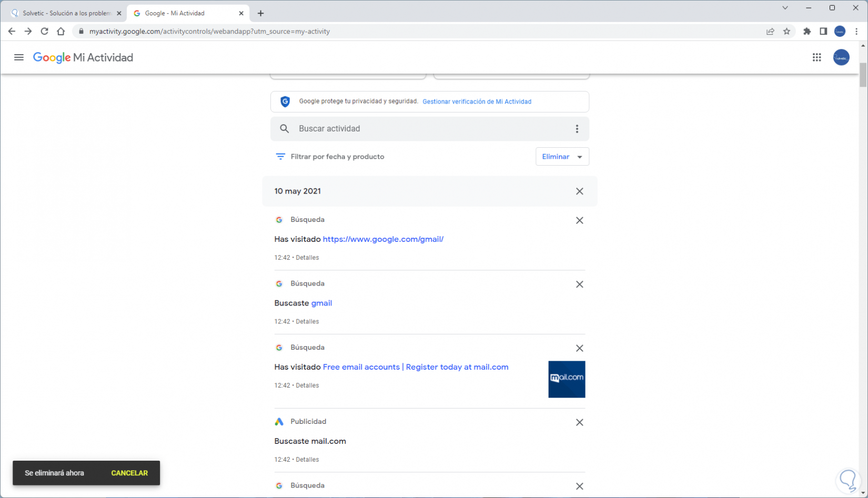This screenshot has height=498, width=868.
Task: Open Chrome extensions puzzle icon
Action: (807, 32)
